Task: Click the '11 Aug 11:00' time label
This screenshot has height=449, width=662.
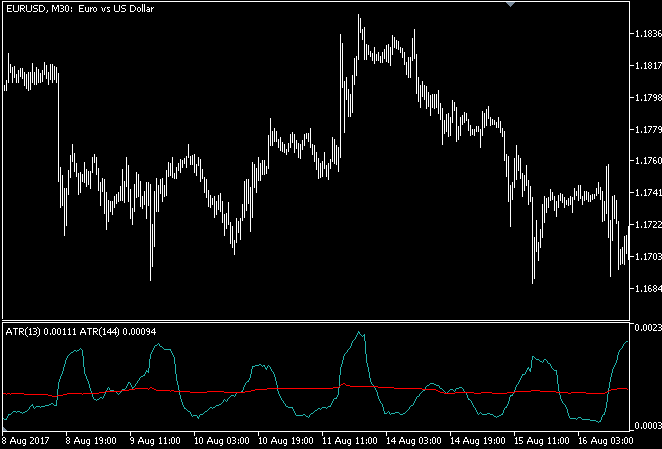Action: [x=350, y=441]
